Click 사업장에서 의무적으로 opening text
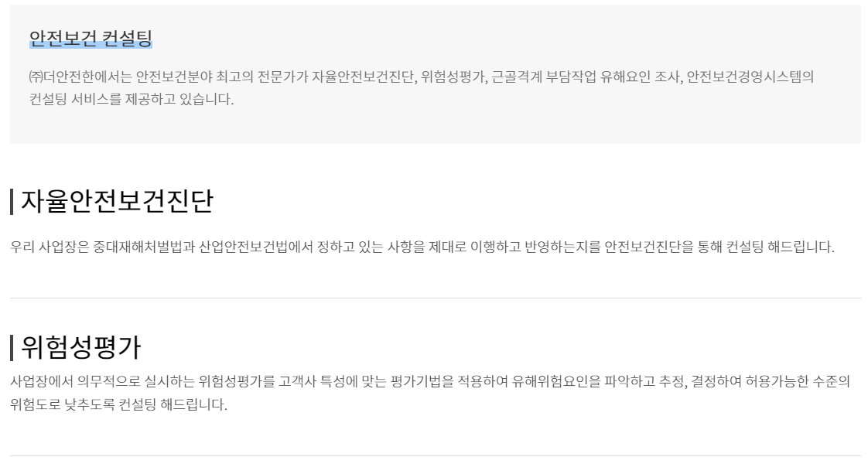Image resolution: width=868 pixels, height=474 pixels. [x=80, y=381]
